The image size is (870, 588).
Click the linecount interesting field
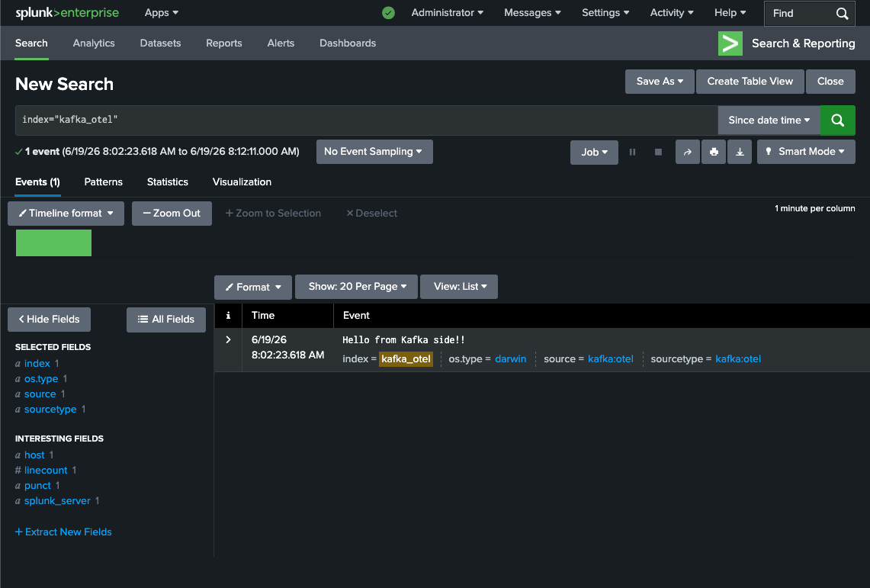click(x=46, y=471)
